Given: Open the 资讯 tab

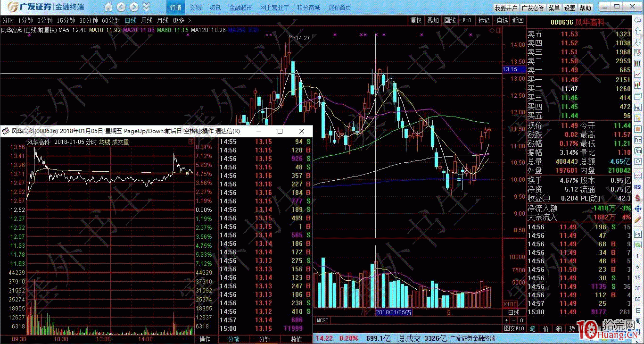Looking at the screenshot, I should [215, 8].
